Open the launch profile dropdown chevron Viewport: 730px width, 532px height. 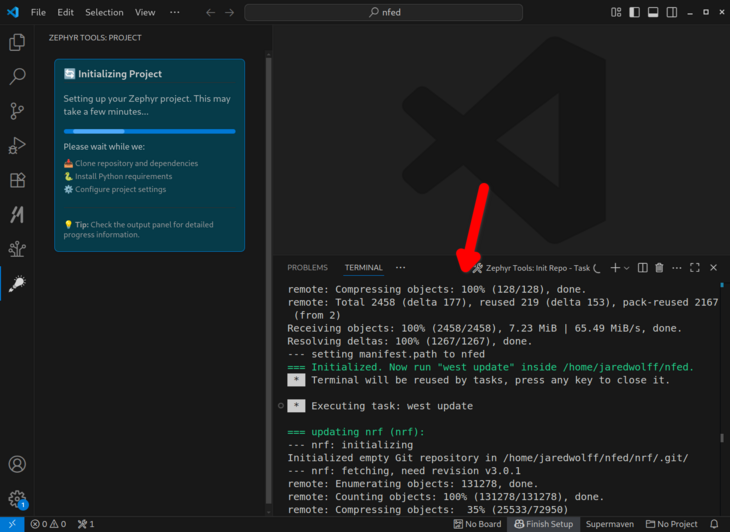click(x=627, y=268)
